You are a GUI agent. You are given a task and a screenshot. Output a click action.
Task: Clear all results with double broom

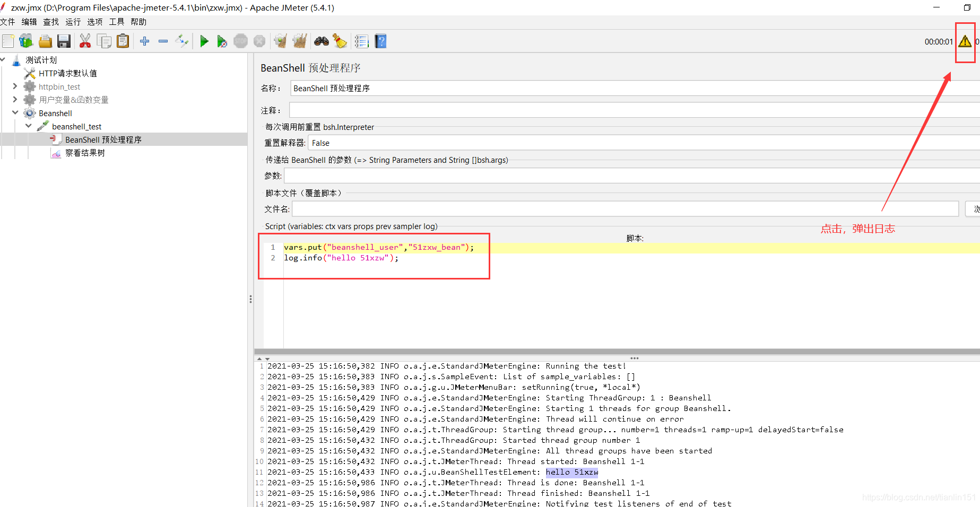(x=300, y=41)
